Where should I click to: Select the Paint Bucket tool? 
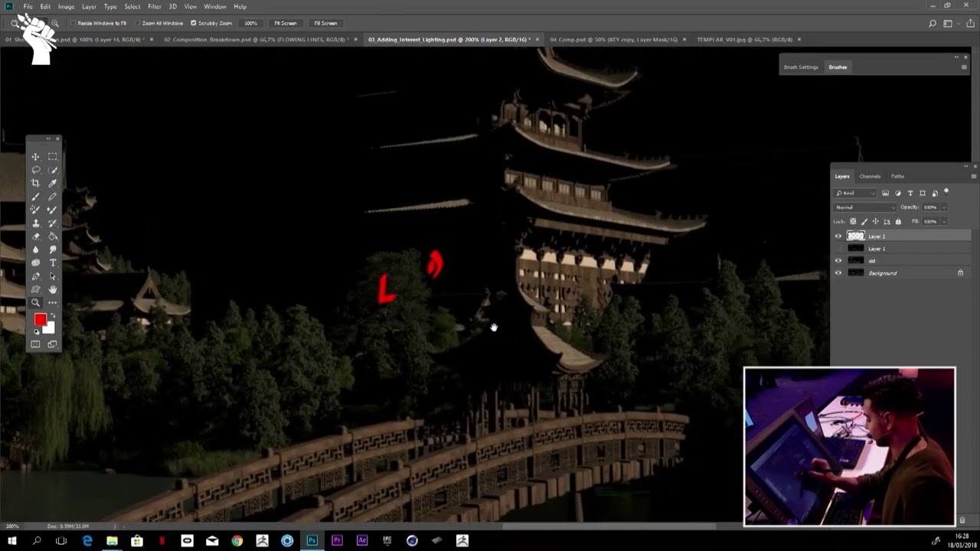click(52, 236)
